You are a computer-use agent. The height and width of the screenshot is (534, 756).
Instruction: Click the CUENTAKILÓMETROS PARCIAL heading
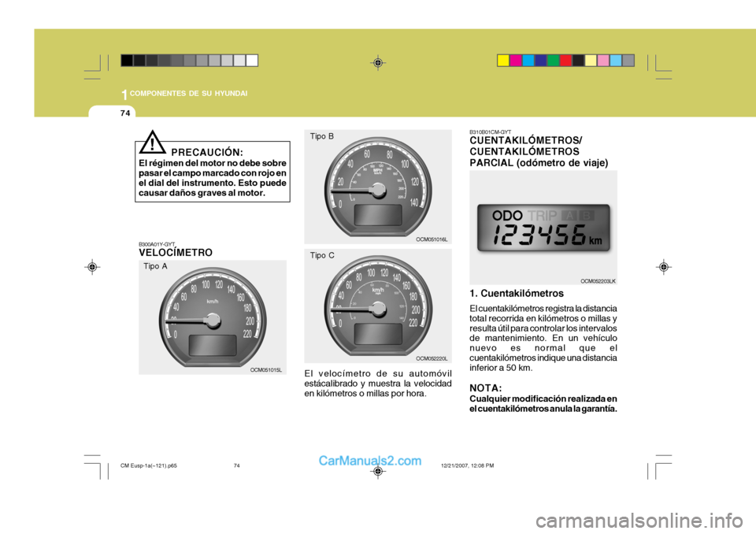tap(539, 151)
